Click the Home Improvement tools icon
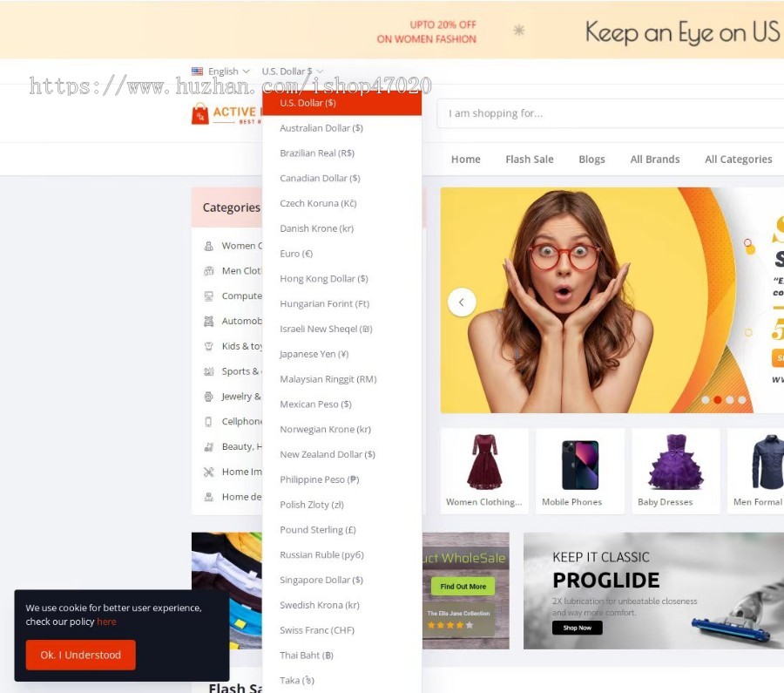The width and height of the screenshot is (784, 693). 208,472
